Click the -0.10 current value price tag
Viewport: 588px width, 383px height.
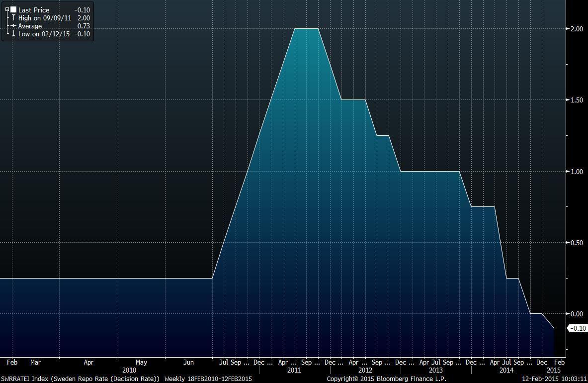(x=578, y=328)
